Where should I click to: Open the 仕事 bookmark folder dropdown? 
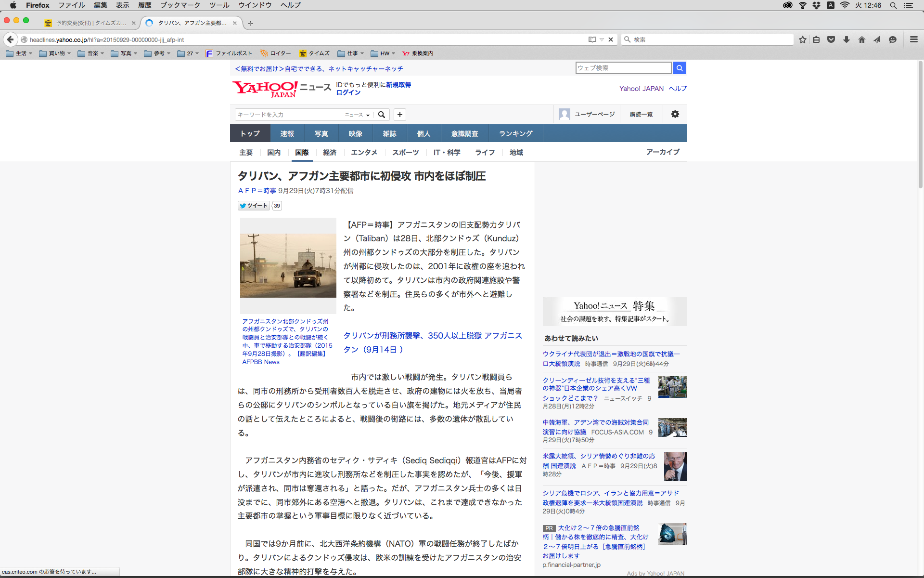pyautogui.click(x=351, y=53)
